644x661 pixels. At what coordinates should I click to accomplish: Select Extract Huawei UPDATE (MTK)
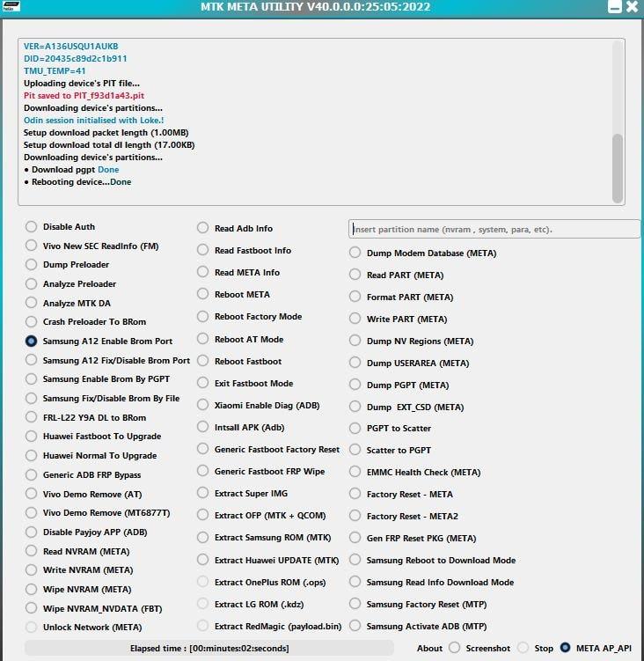click(x=202, y=560)
